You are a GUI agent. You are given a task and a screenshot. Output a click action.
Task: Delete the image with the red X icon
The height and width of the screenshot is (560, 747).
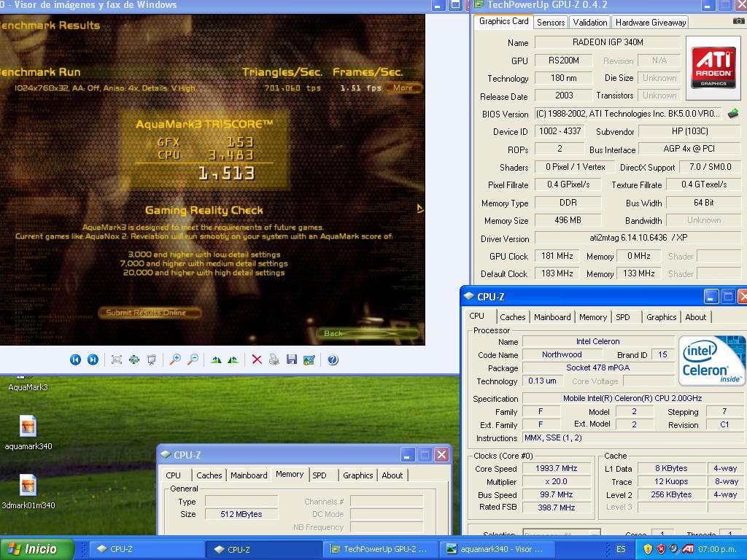pos(257,360)
